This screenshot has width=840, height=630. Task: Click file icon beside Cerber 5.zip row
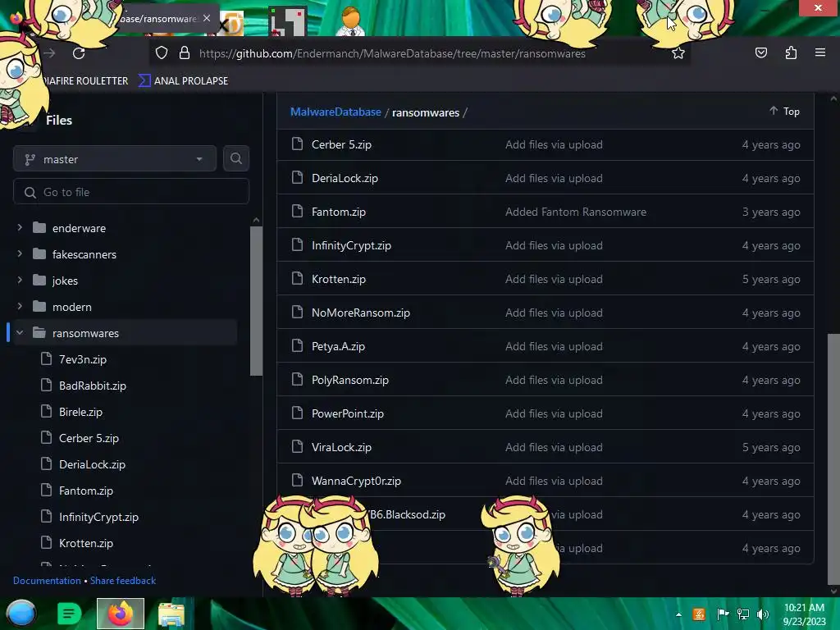(x=297, y=144)
